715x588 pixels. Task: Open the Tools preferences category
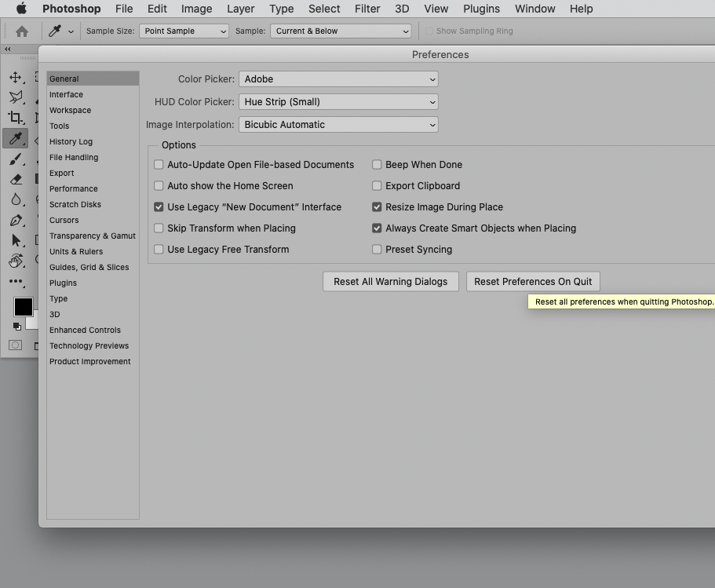pos(93,126)
